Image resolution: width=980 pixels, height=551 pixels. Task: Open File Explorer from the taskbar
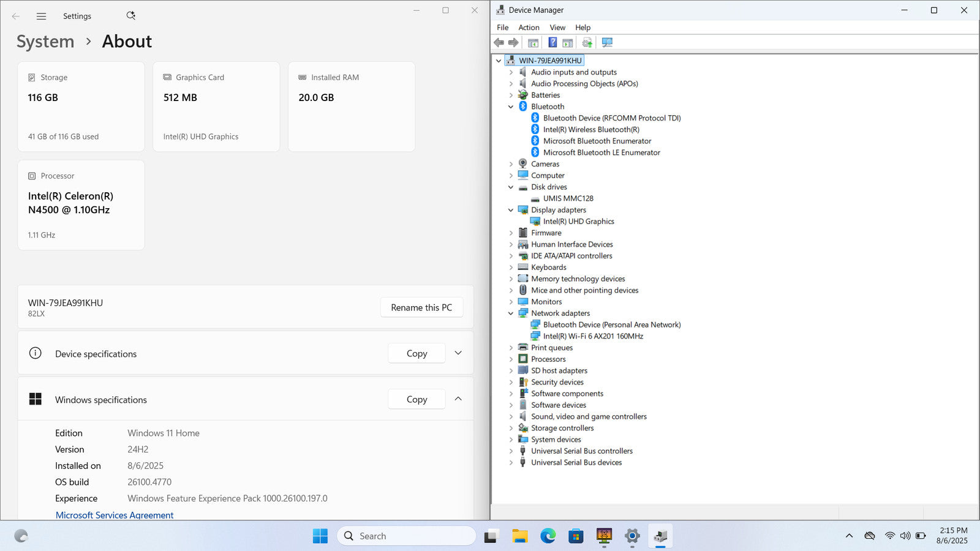tap(520, 536)
